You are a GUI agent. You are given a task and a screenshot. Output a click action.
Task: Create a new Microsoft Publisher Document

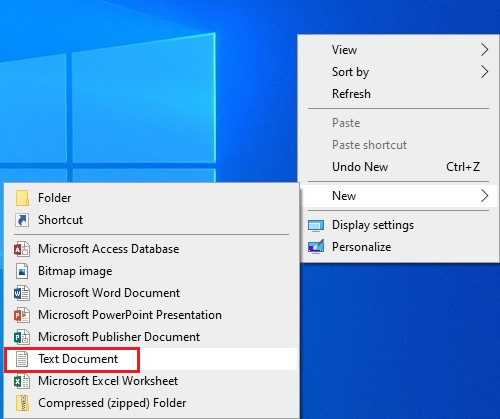[x=151, y=337]
